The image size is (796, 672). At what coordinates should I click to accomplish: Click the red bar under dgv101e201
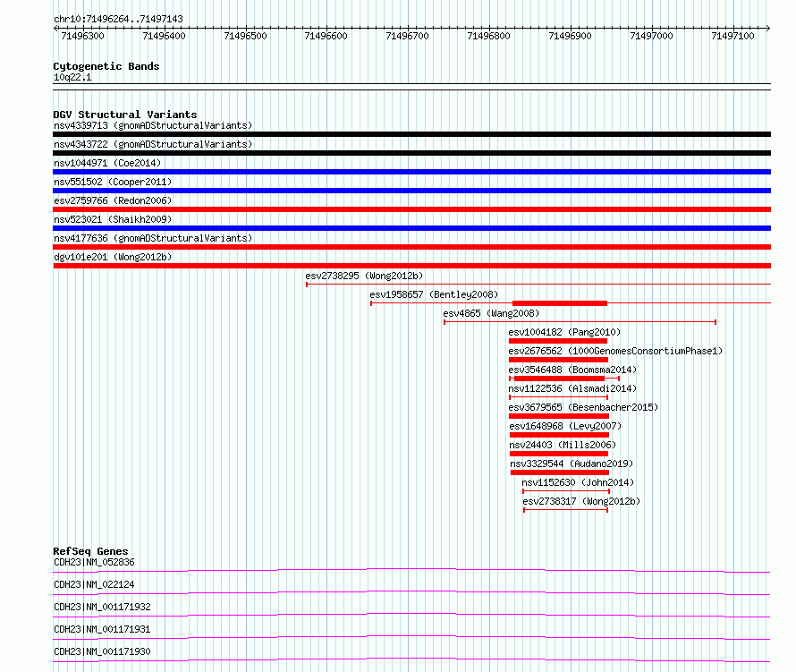point(411,266)
